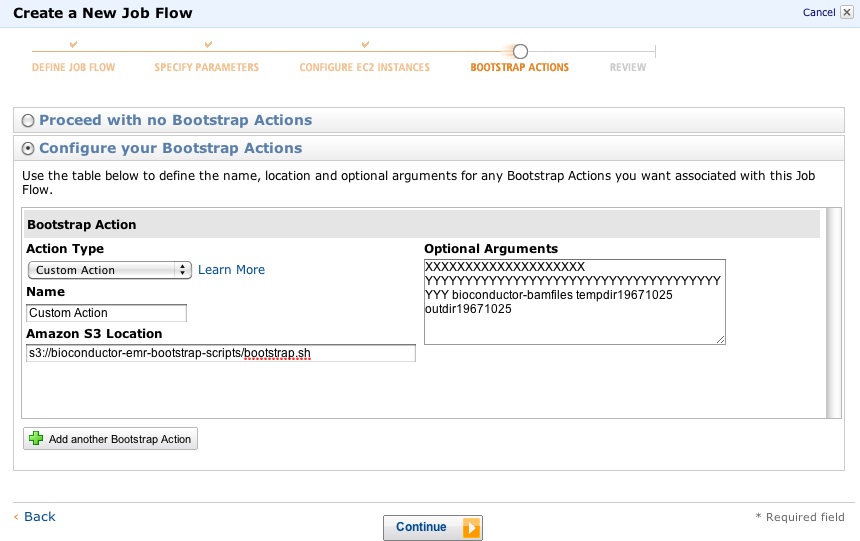Click the Cancel link
The width and height of the screenshot is (860, 541).
click(x=818, y=12)
